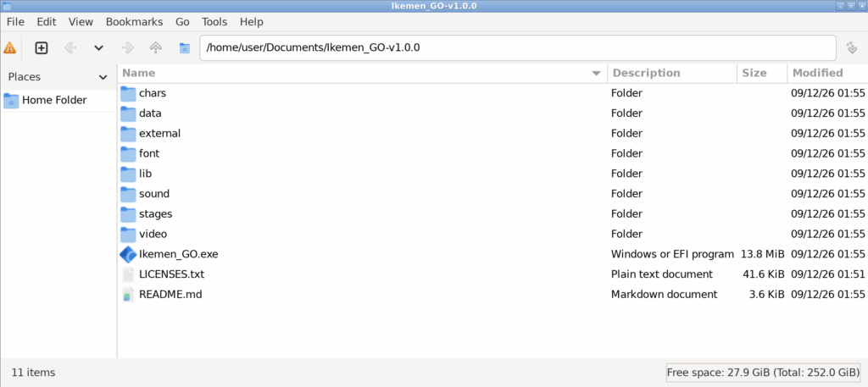Open the View menu
Viewport: 868px width, 387px height.
tap(81, 22)
